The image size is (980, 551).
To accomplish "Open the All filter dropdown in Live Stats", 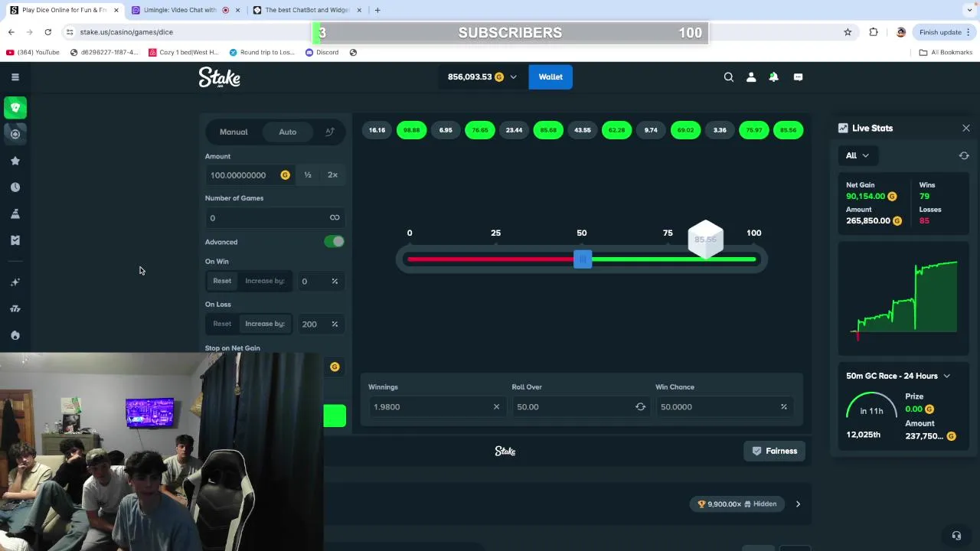I will point(857,155).
